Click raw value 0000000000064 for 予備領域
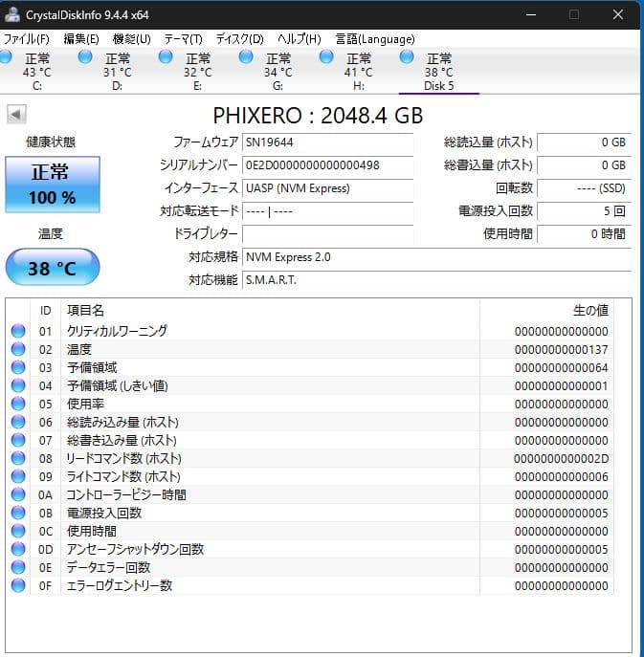 [561, 367]
